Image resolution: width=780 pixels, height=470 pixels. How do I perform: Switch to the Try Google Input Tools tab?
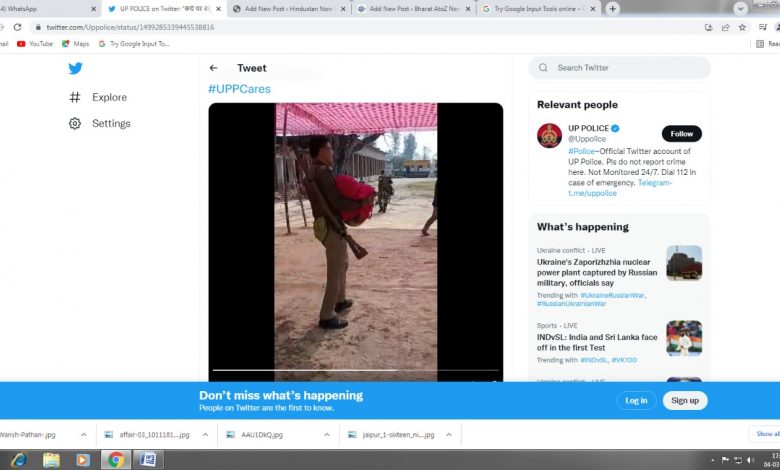(x=535, y=8)
